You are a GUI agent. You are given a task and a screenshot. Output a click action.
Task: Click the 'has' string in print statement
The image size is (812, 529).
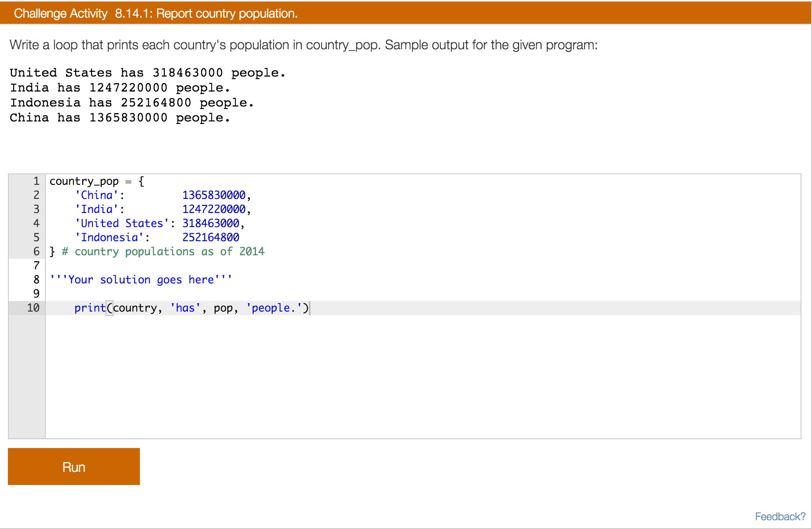[x=185, y=308]
